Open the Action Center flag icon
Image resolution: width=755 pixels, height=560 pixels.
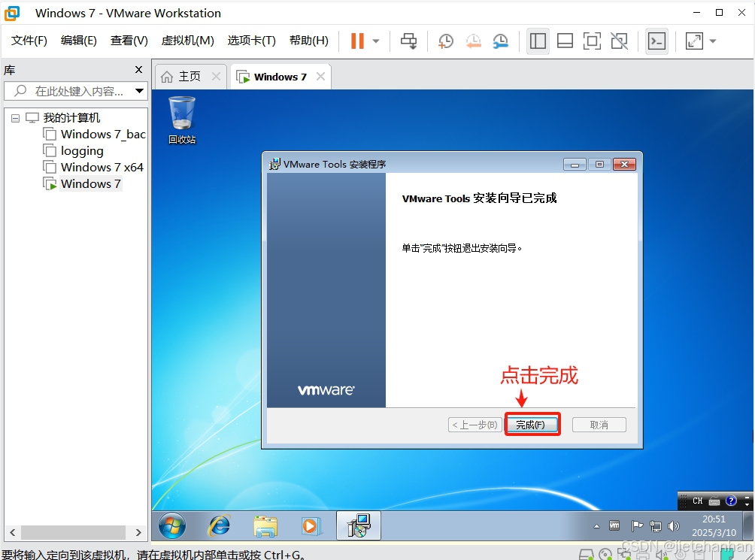[637, 526]
